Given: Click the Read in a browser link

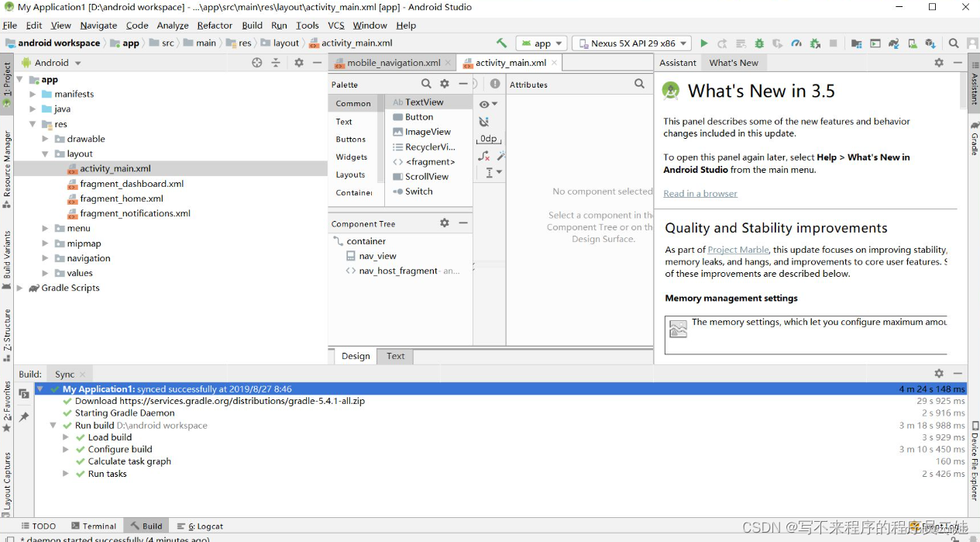Looking at the screenshot, I should 700,193.
